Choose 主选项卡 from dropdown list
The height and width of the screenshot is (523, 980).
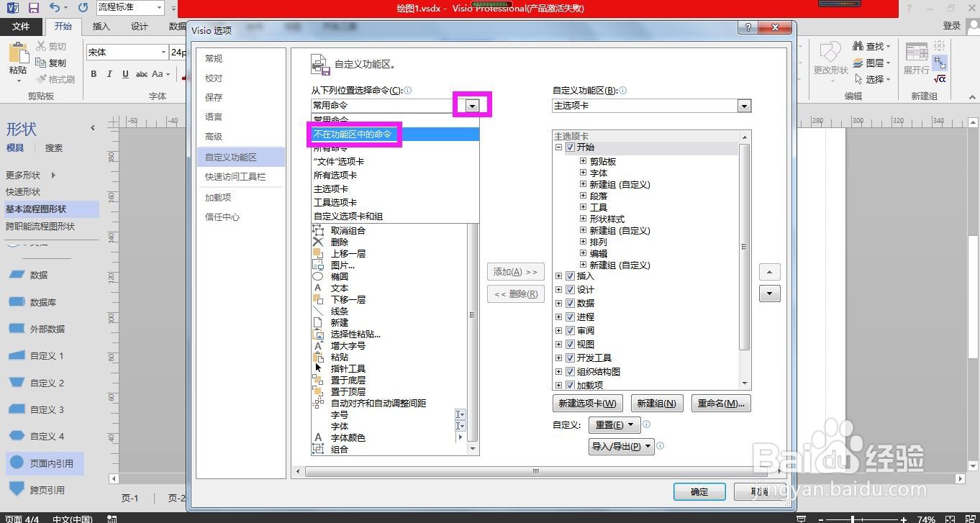[395, 188]
